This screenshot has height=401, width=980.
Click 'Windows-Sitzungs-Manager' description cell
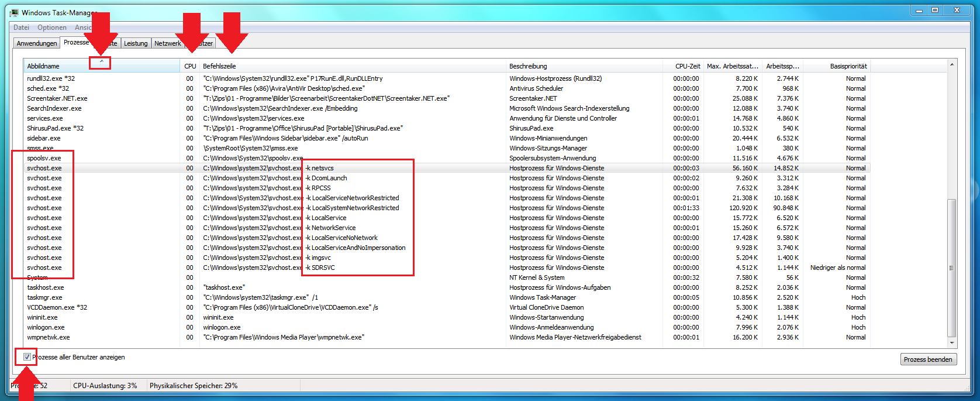pos(548,148)
